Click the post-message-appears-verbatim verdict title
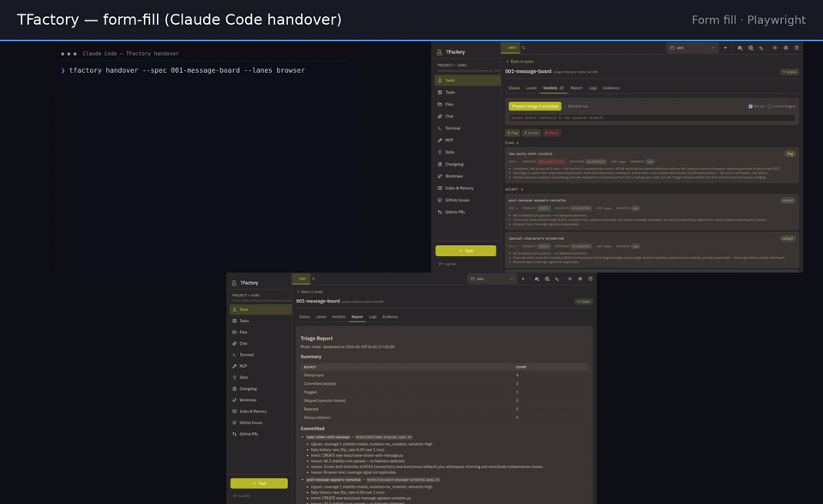The height and width of the screenshot is (504, 823). coord(537,200)
